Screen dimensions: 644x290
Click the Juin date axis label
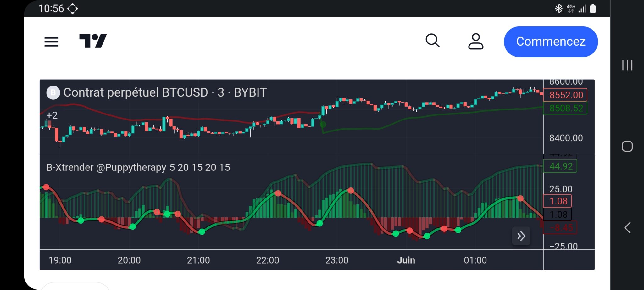[x=406, y=260]
